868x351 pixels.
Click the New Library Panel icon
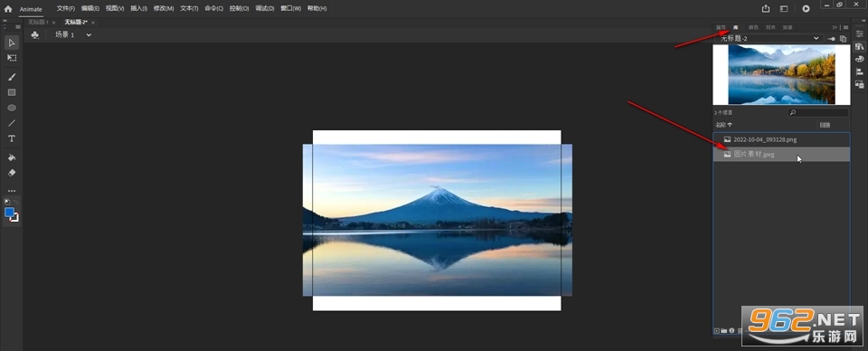click(x=843, y=39)
